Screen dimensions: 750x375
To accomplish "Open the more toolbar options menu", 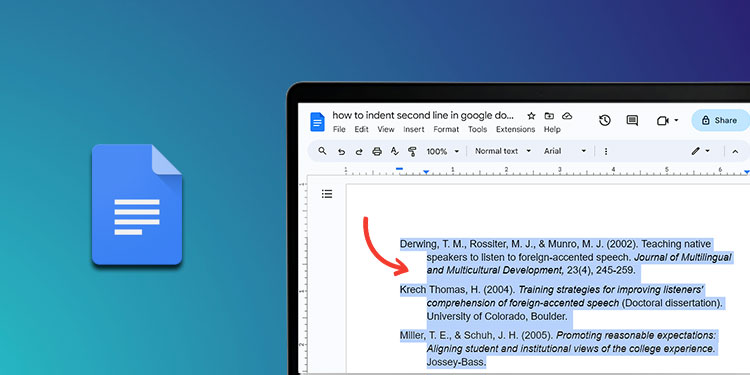I will tap(606, 152).
